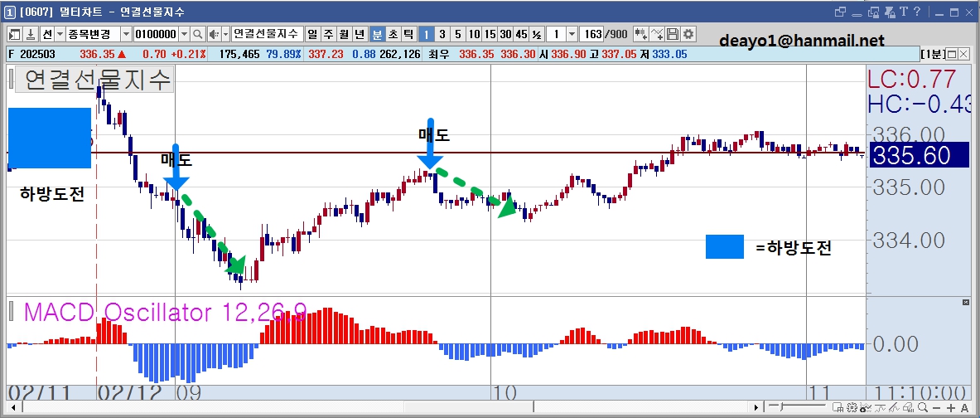This screenshot has height=418, width=980.
Task: Toggle the side panel layout icon
Action: tap(14, 33)
